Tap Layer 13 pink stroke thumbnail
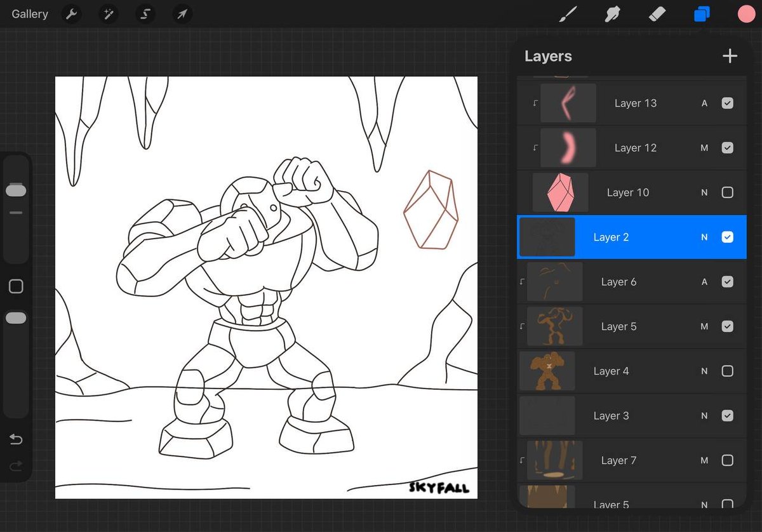This screenshot has height=532, width=762. [x=568, y=103]
